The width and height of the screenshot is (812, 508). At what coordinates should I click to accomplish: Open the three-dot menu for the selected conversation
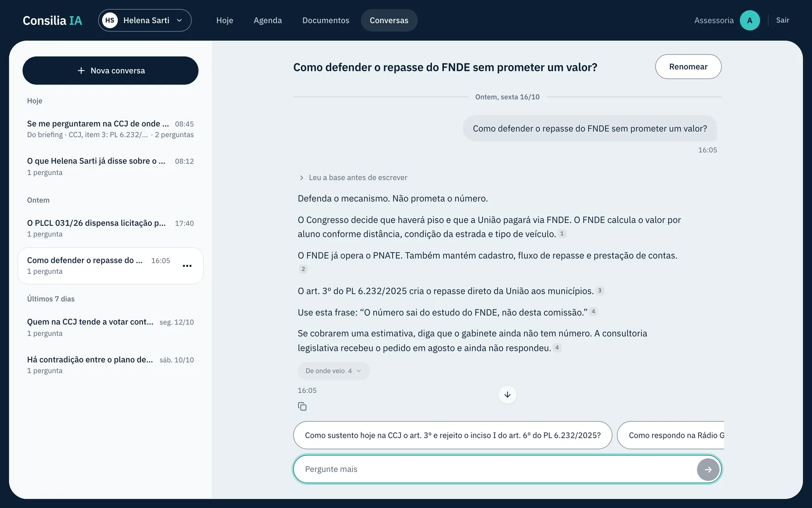pyautogui.click(x=187, y=266)
